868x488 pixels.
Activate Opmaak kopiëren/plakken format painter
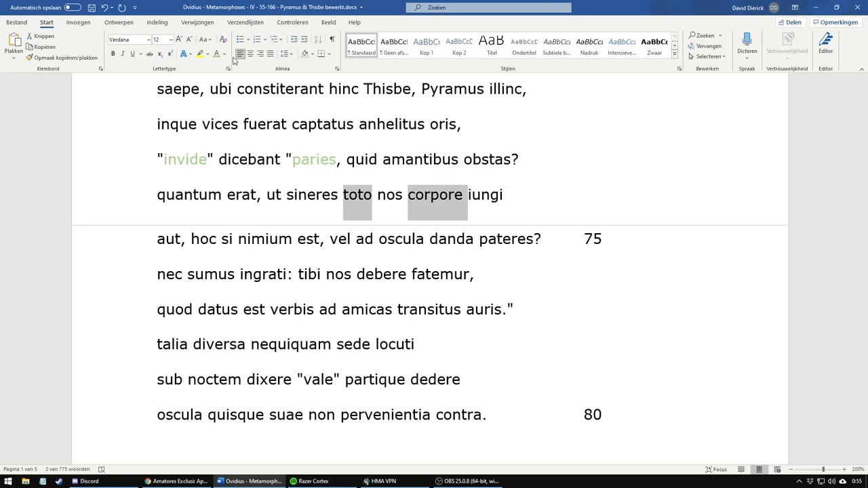pos(62,58)
